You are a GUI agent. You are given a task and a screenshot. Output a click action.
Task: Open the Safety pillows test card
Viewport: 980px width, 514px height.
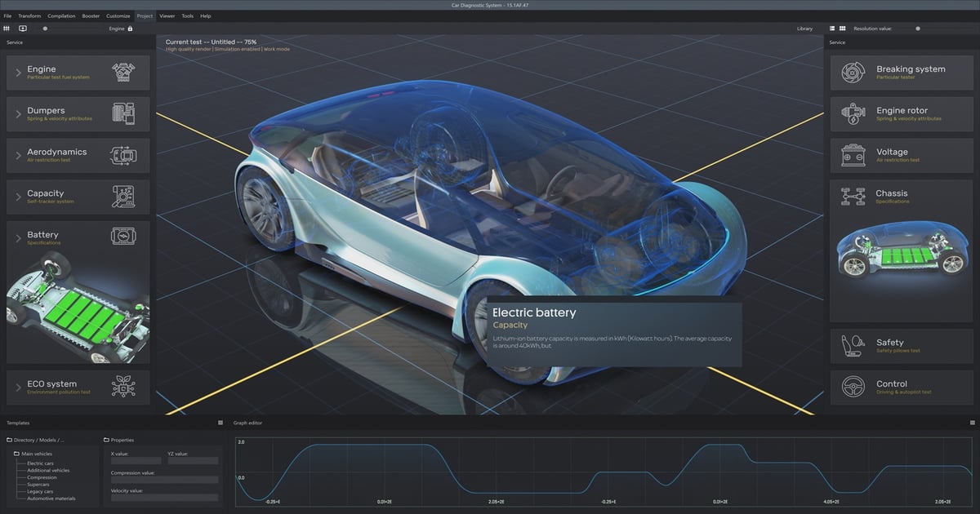tap(902, 345)
